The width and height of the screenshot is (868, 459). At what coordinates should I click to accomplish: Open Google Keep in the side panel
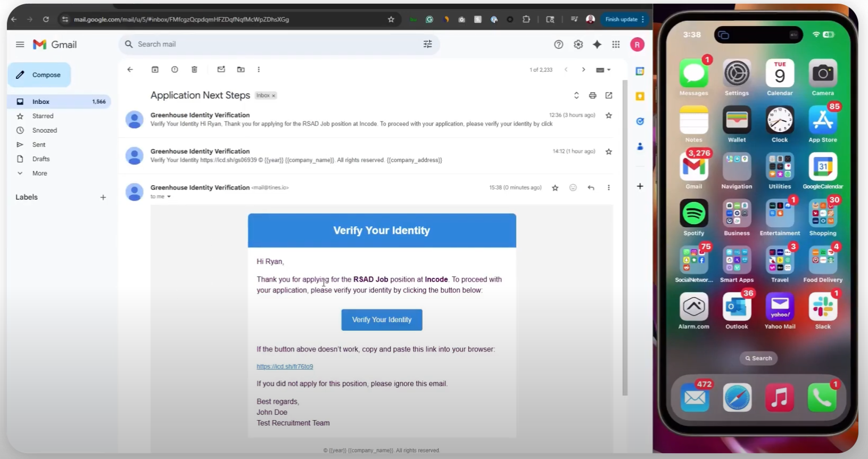(x=640, y=96)
